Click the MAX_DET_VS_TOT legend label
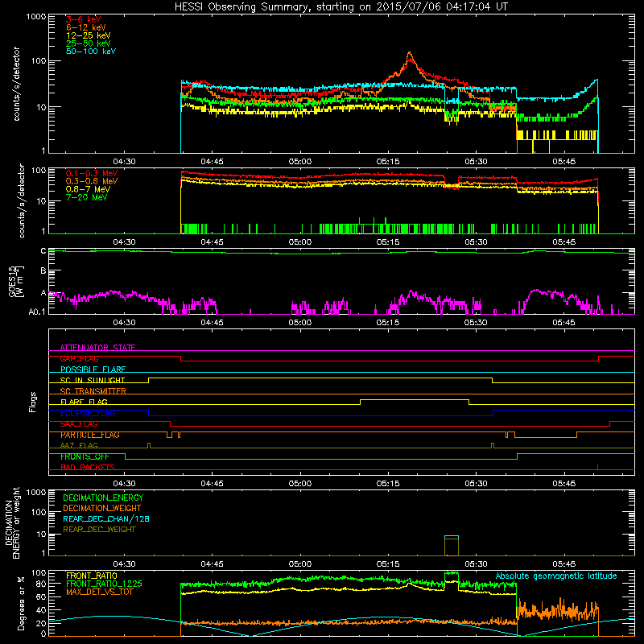This screenshot has width=644, height=644. [x=100, y=592]
